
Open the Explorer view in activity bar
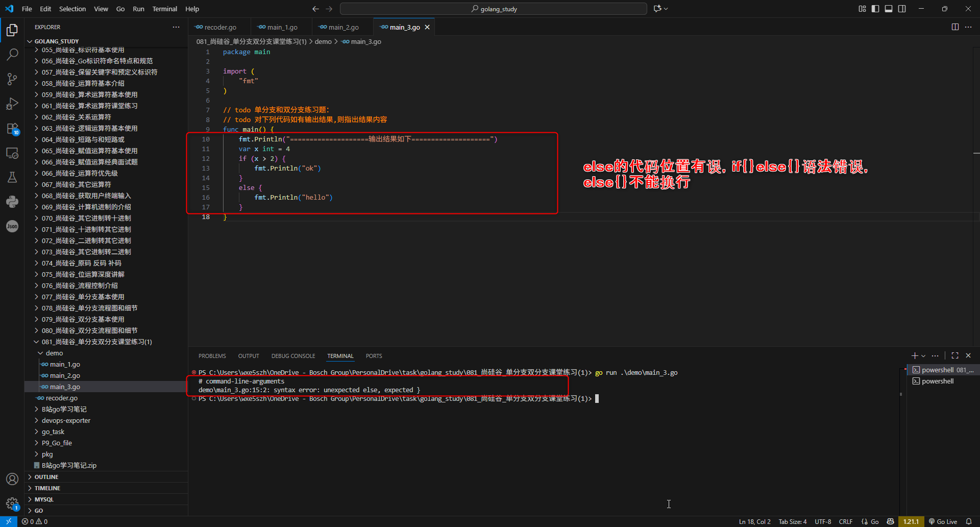click(x=12, y=31)
